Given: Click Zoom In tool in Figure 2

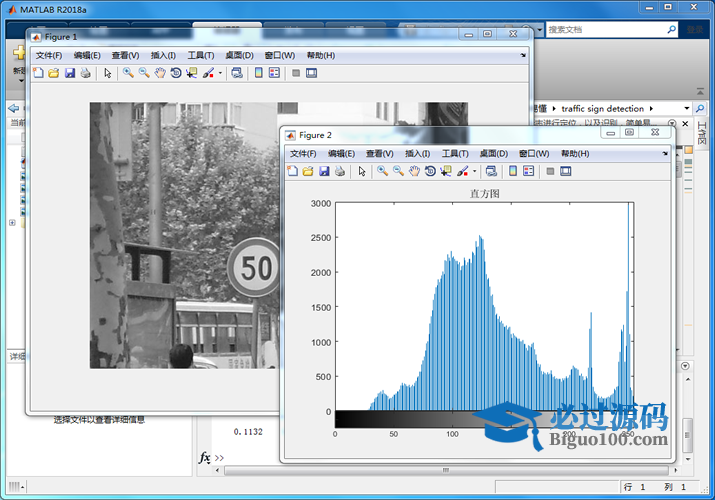Looking at the screenshot, I should click(382, 171).
